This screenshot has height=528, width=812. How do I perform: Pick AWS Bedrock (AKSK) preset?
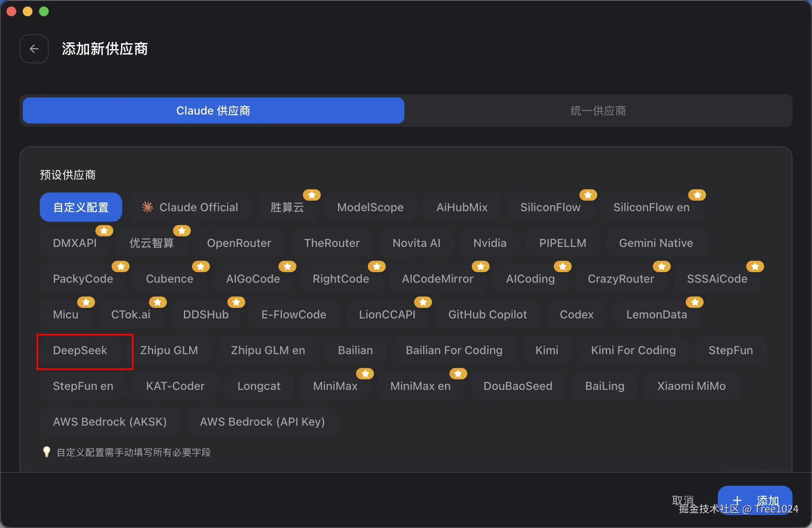110,422
